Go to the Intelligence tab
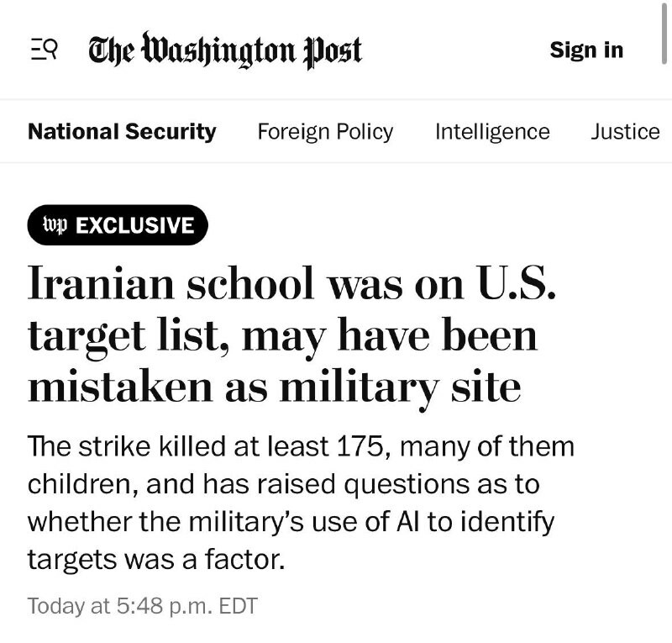672x643 pixels. pyautogui.click(x=492, y=132)
